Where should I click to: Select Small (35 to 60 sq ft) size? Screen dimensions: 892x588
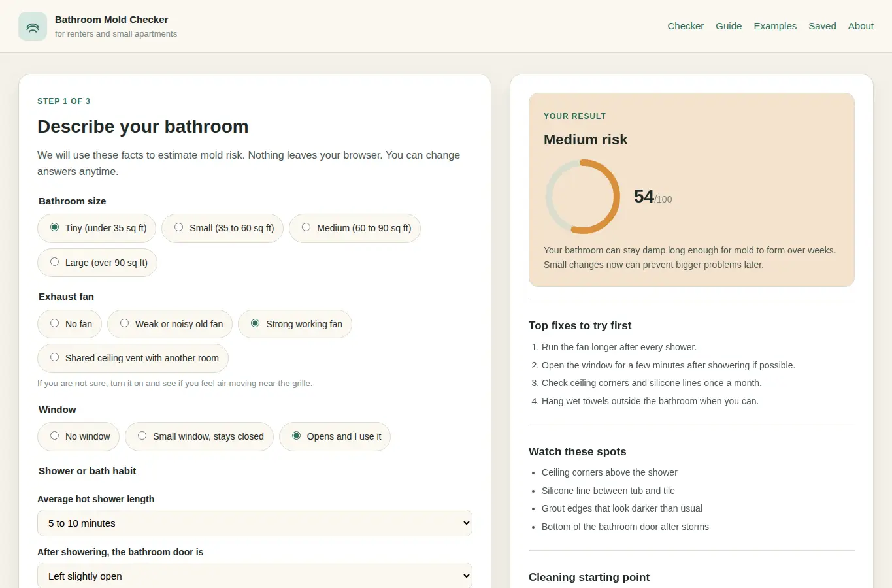pos(223,228)
